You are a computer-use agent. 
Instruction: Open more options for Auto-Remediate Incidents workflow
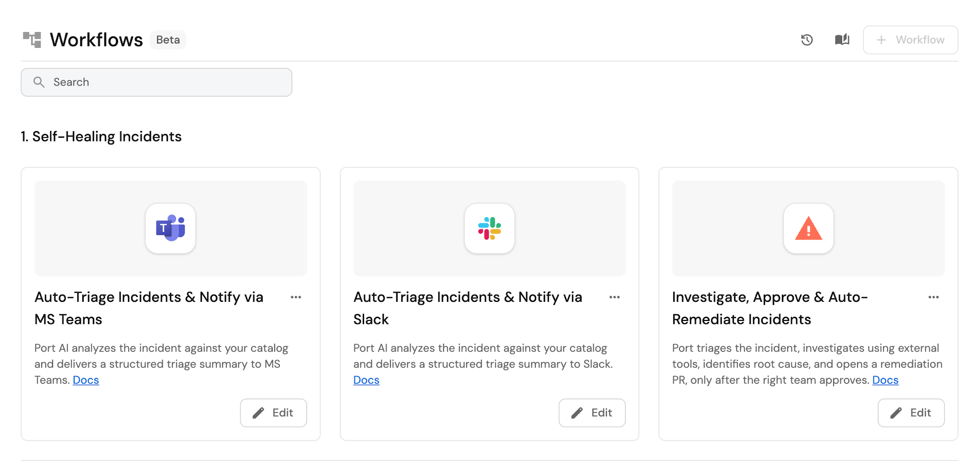pyautogui.click(x=934, y=297)
